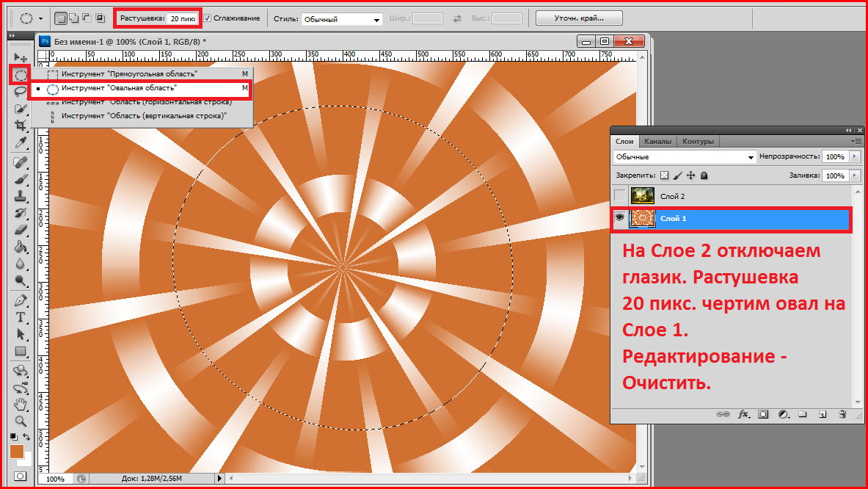This screenshot has width=868, height=489.
Task: Select the 3D Object Rotate tool
Action: pyautogui.click(x=21, y=371)
